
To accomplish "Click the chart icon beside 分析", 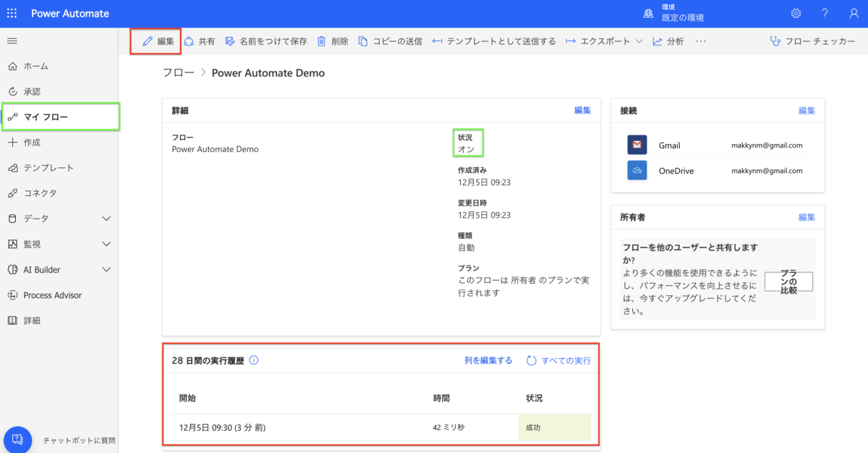I will tap(658, 41).
